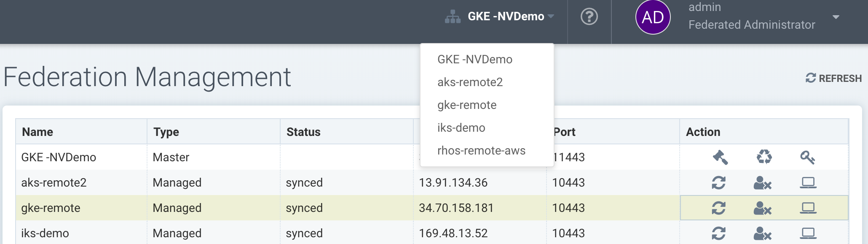This screenshot has height=244, width=868.
Task: Click the Name column header
Action: tap(38, 132)
